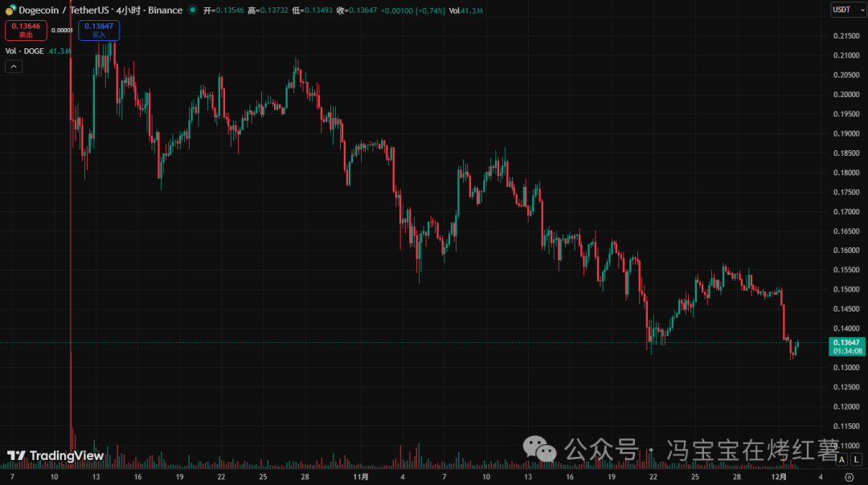Click the green market status dot

(x=193, y=10)
